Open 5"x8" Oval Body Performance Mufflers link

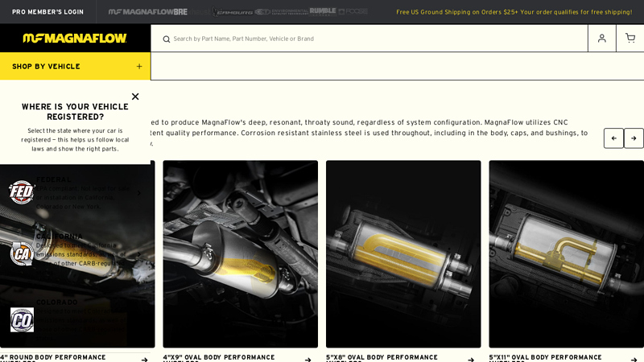pyautogui.click(x=382, y=358)
